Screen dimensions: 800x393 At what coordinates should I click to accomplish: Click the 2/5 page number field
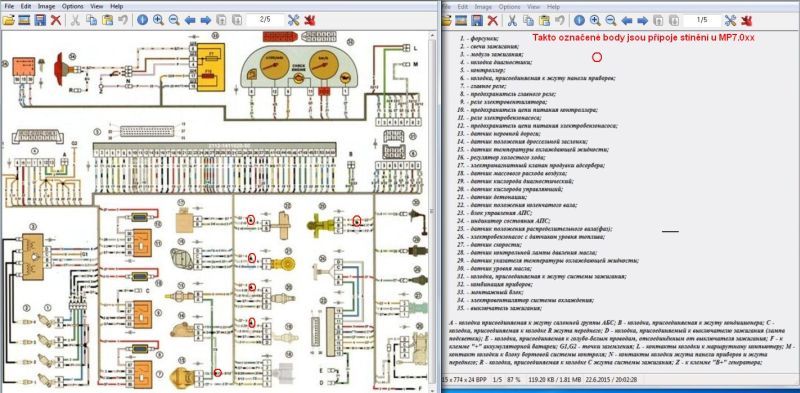click(x=265, y=20)
